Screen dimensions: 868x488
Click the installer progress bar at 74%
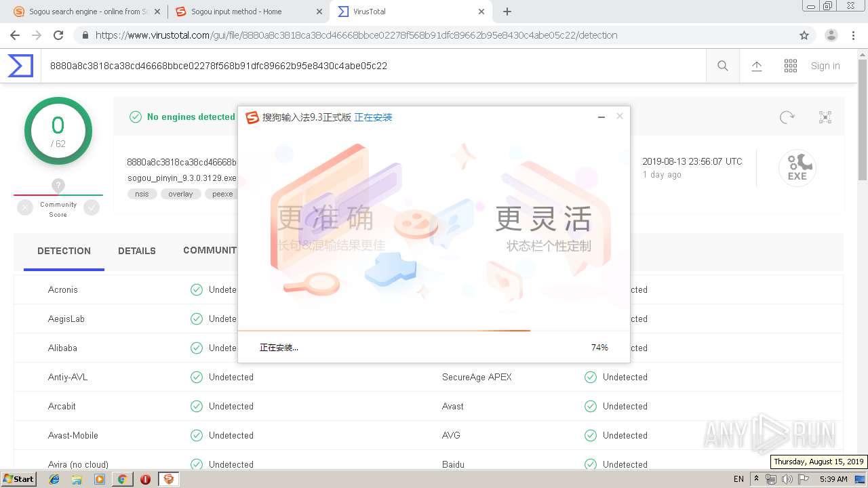pos(433,331)
